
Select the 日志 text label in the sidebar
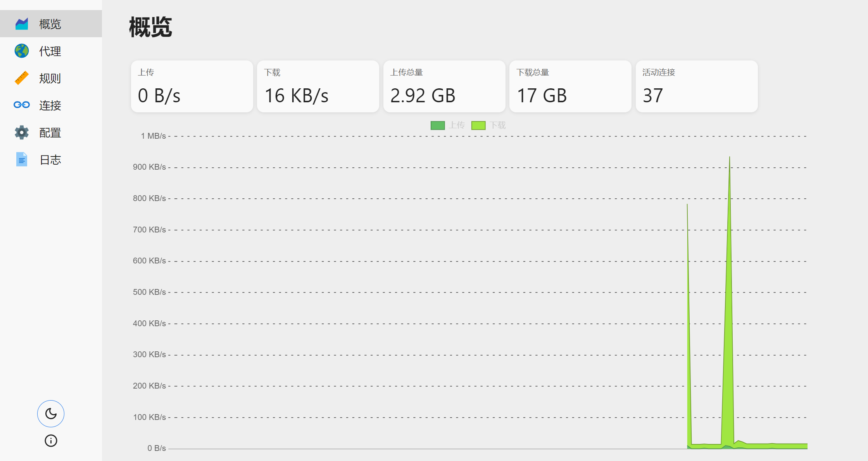coord(50,160)
